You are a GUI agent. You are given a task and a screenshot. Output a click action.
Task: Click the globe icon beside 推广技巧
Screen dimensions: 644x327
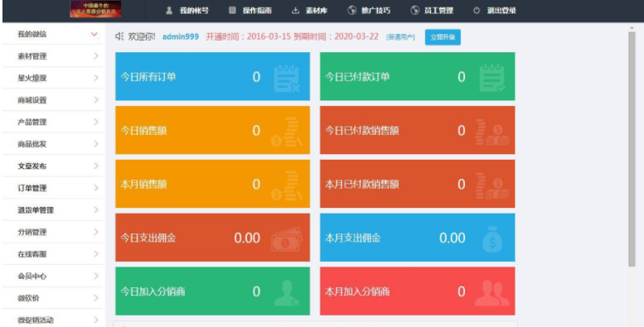[352, 11]
